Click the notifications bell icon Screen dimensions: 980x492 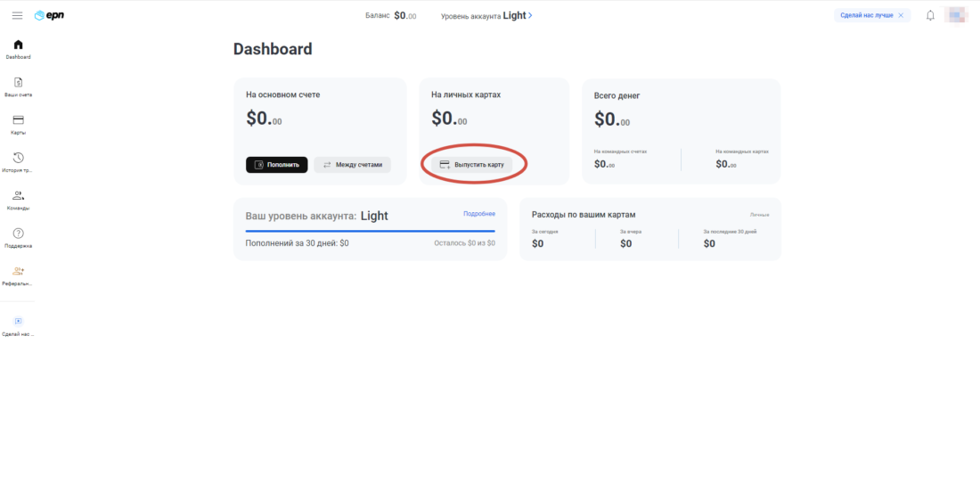pos(930,15)
